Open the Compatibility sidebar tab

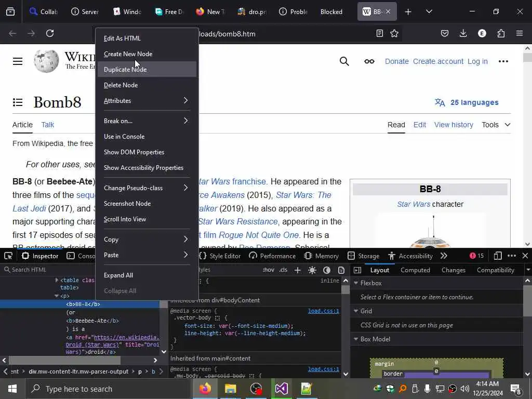(x=495, y=270)
